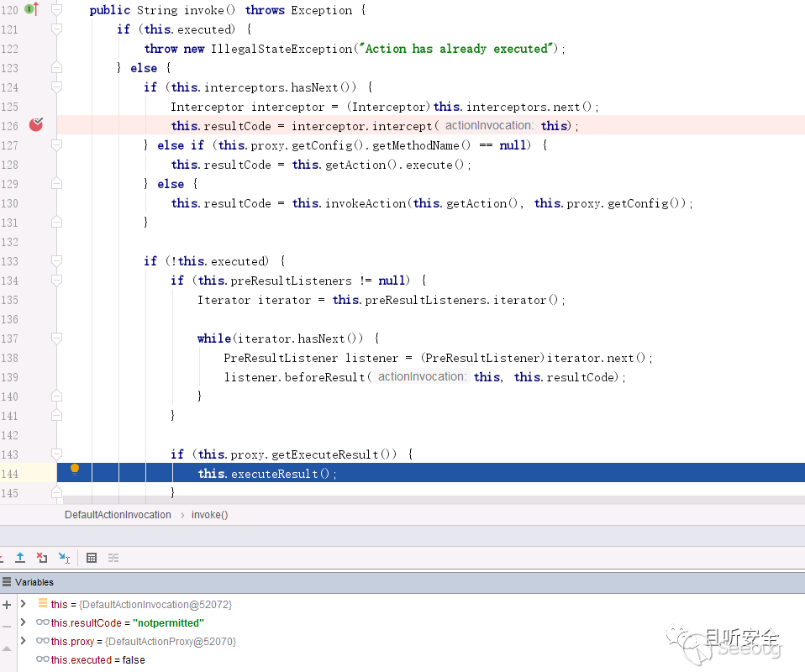Collapse the code fold on line 143
805x672 pixels.
(57, 454)
